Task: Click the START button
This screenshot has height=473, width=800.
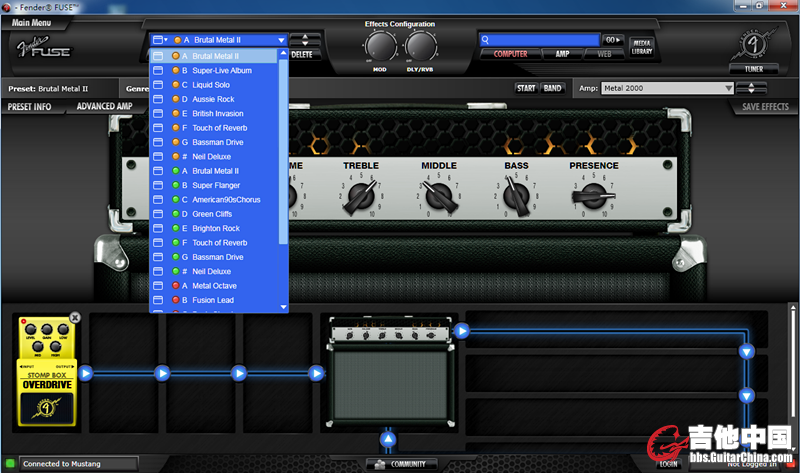Action: pos(526,88)
